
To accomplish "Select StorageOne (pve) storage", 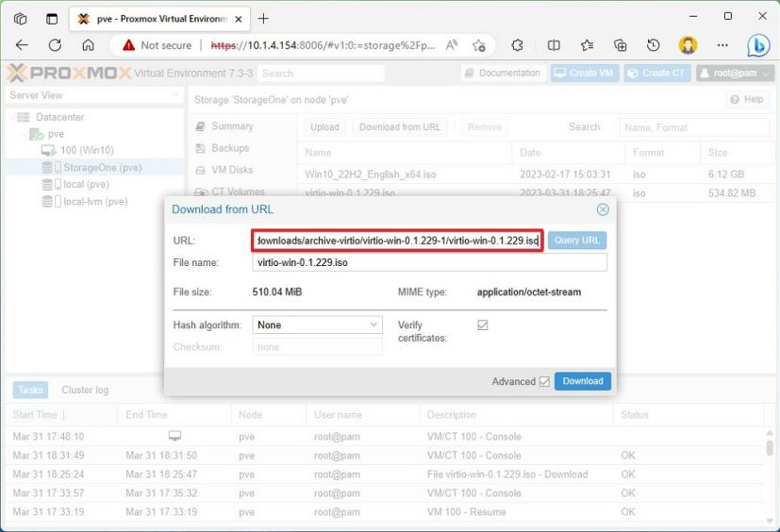I will 103,168.
